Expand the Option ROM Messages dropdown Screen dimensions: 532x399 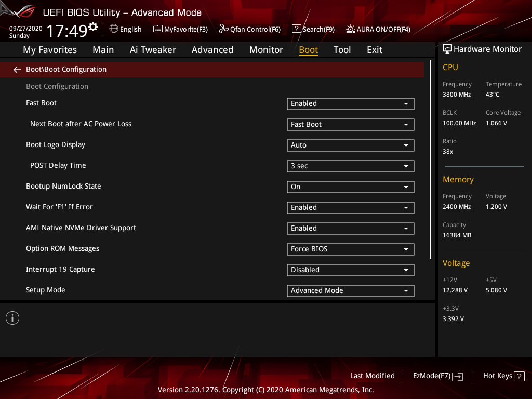point(351,249)
